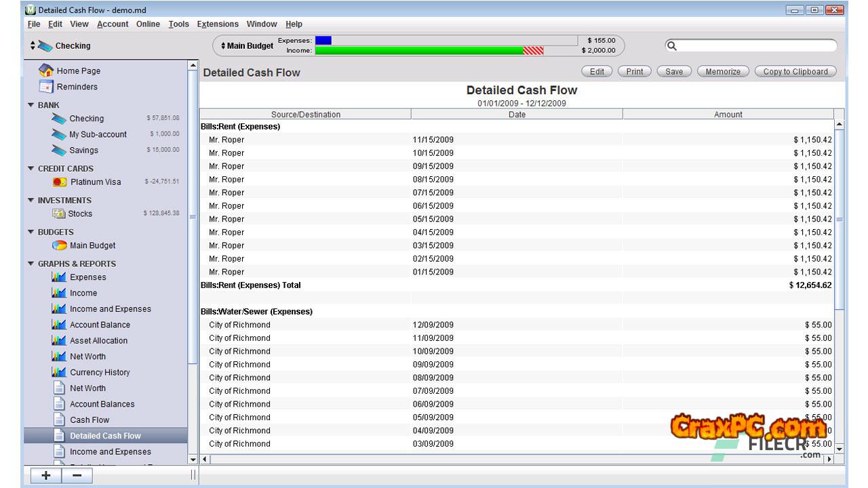Open the Main Budget selector dropdown
The width and height of the screenshot is (868, 488).
pyautogui.click(x=247, y=46)
